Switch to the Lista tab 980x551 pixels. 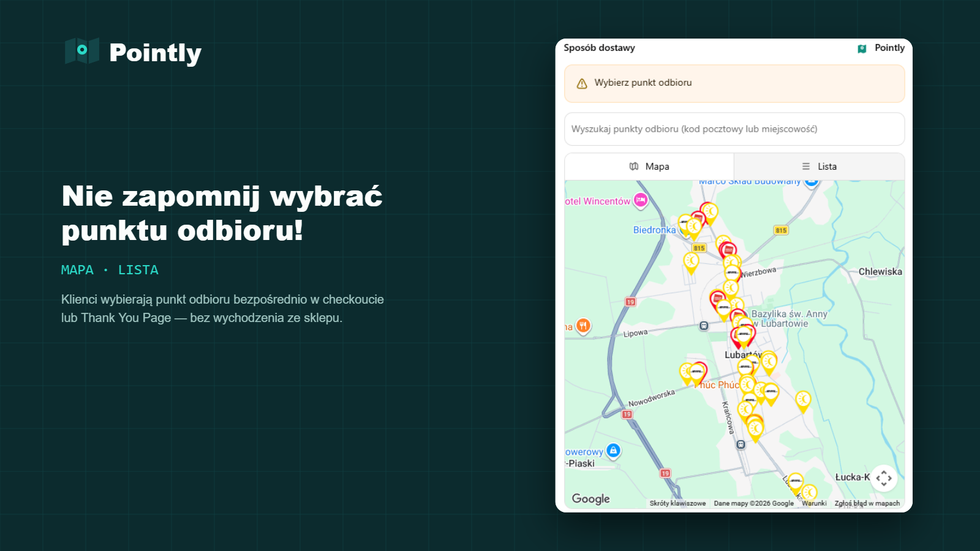820,167
